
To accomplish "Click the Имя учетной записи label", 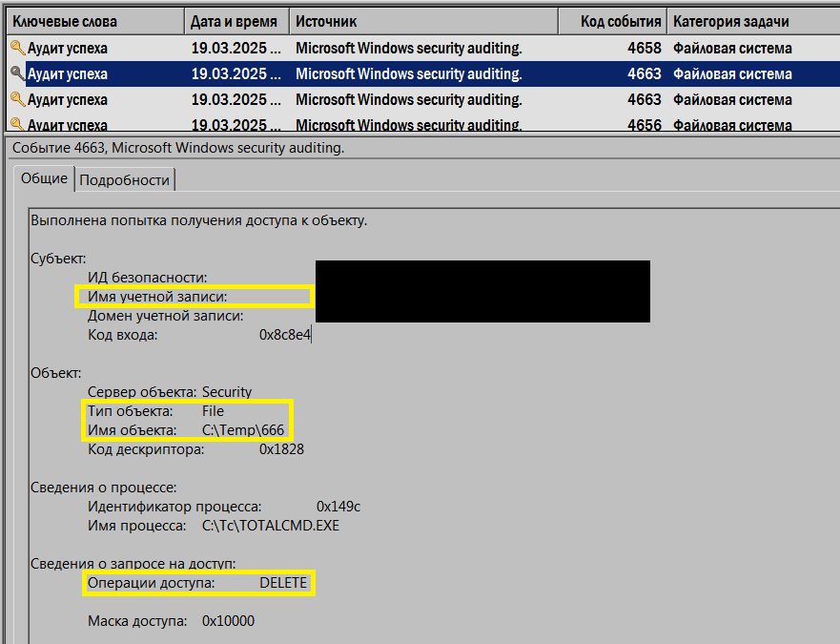I will (157, 297).
